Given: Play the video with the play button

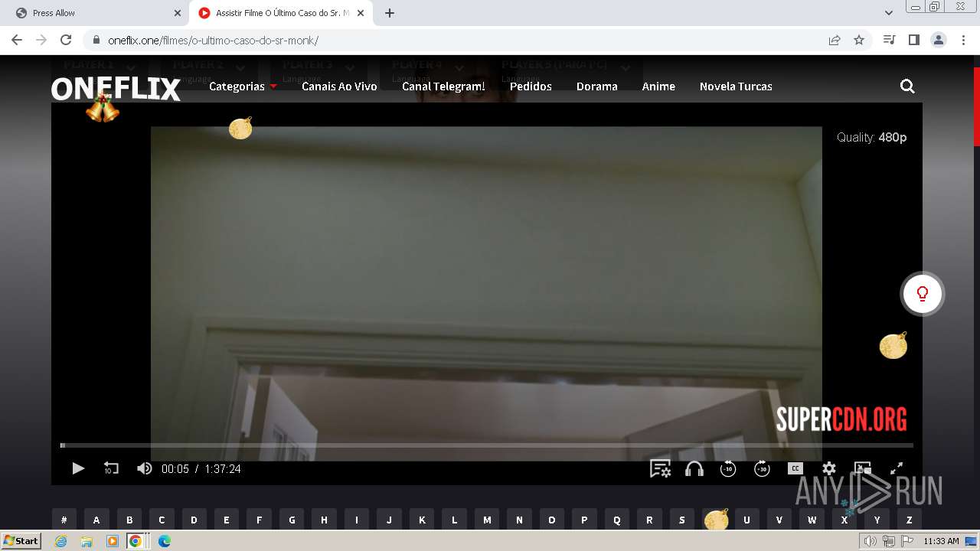Looking at the screenshot, I should 78,468.
